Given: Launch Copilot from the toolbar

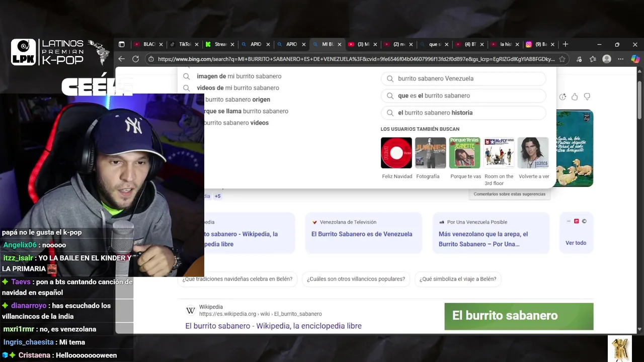Looking at the screenshot, I should (x=635, y=59).
